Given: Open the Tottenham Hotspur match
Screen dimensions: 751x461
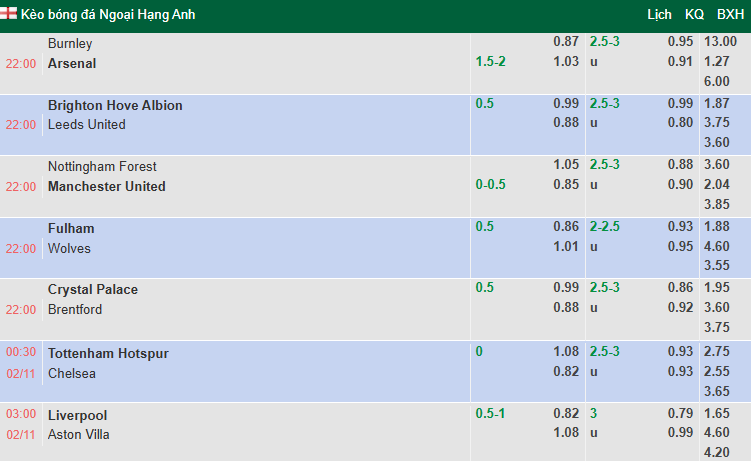Looking at the screenshot, I should 108,353.
